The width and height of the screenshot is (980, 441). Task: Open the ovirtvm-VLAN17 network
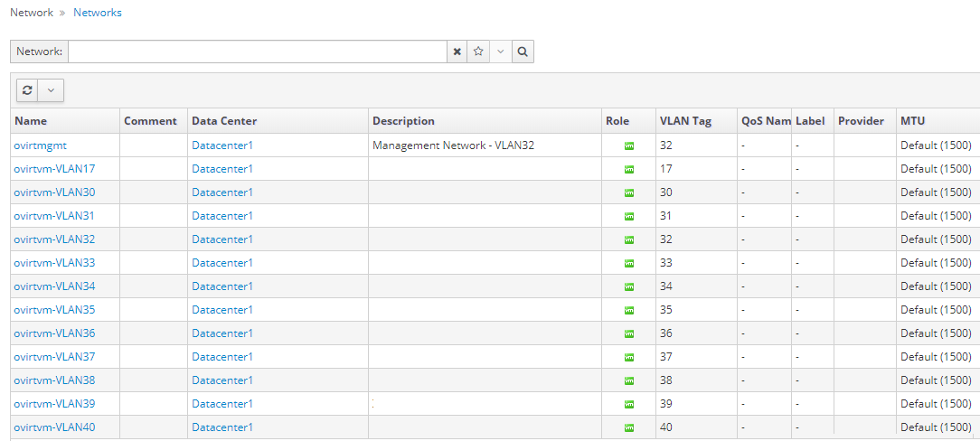tap(54, 169)
